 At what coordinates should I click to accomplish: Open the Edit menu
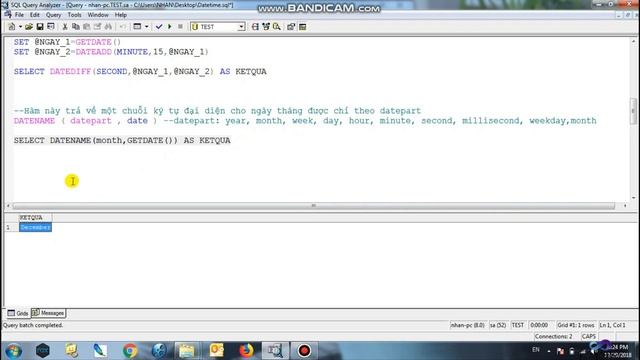click(x=35, y=15)
